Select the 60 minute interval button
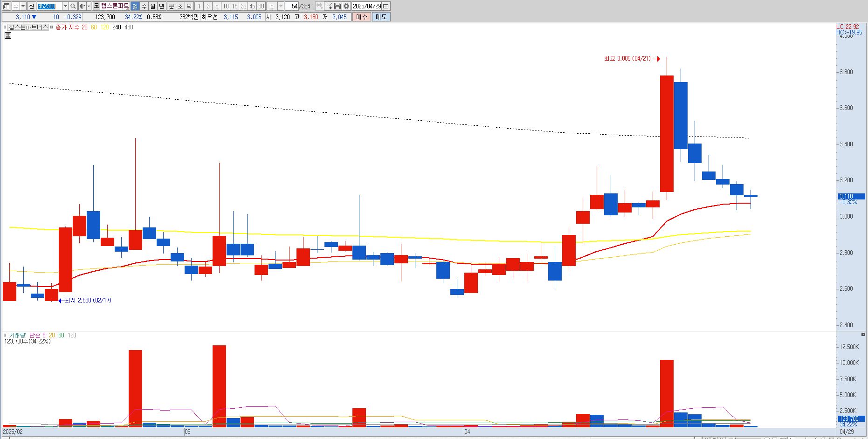Image resolution: width=868 pixels, height=439 pixels. (x=261, y=6)
